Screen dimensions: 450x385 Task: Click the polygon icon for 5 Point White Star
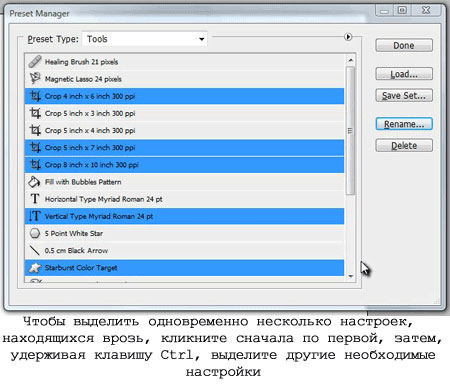coord(35,233)
